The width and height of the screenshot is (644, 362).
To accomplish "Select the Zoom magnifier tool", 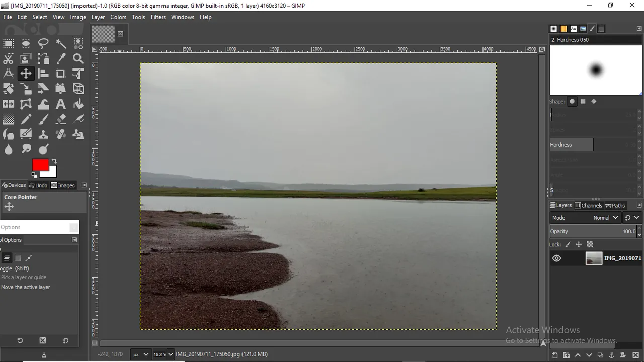I will pyautogui.click(x=78, y=59).
